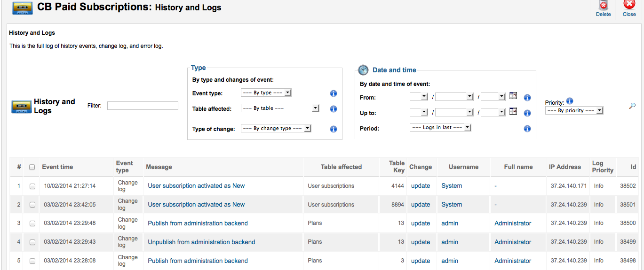The width and height of the screenshot is (644, 270).
Task: Open row 1 User subscription activated as New
Action: point(196,186)
